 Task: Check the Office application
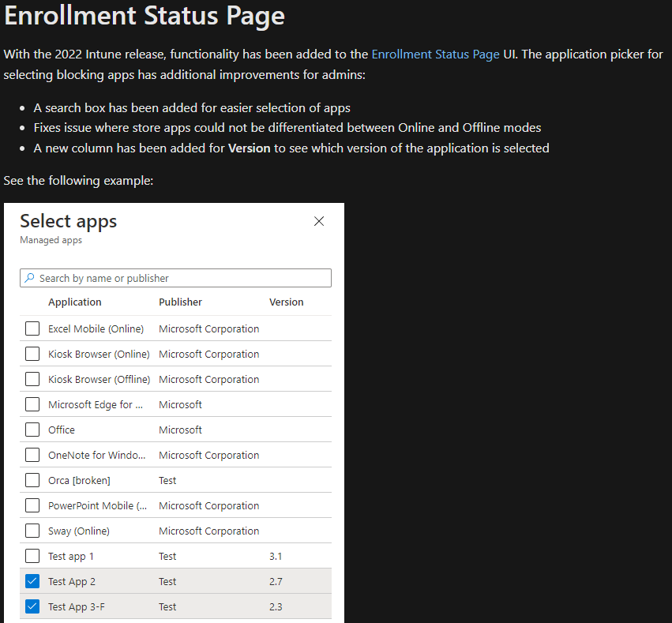pyautogui.click(x=31, y=429)
